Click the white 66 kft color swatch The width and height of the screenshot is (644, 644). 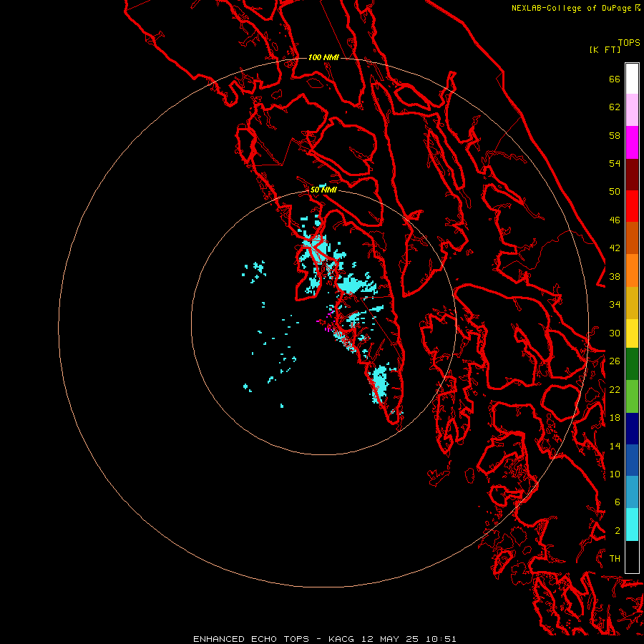(632, 79)
